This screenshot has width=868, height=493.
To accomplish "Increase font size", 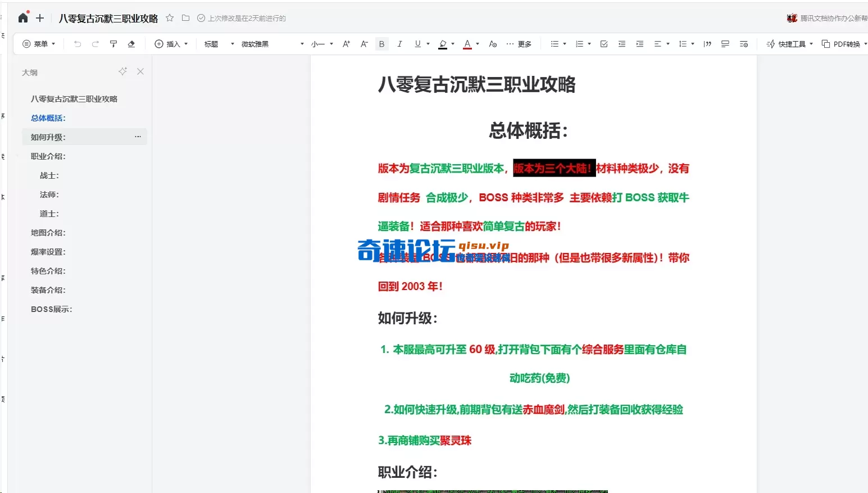I will tap(346, 44).
